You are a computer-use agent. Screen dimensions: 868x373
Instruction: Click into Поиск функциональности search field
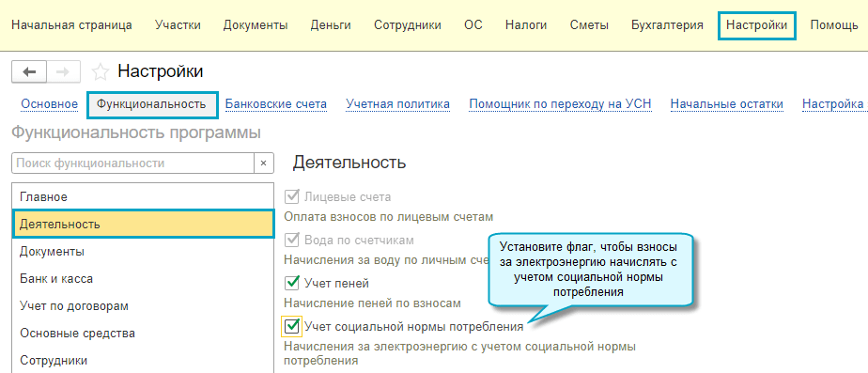click(132, 163)
